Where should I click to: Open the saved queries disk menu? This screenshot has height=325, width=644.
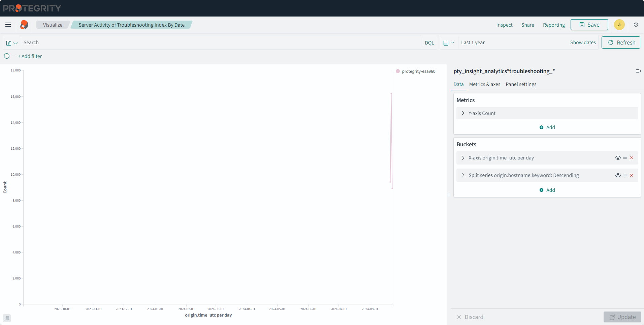pyautogui.click(x=12, y=43)
